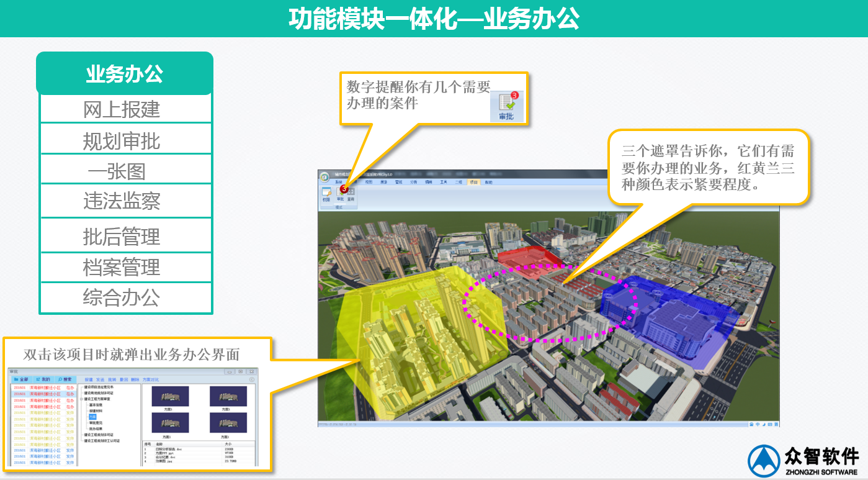The width and height of the screenshot is (868, 480).
Task: Select the 日照分析报告.doc file row
Action: point(172,448)
